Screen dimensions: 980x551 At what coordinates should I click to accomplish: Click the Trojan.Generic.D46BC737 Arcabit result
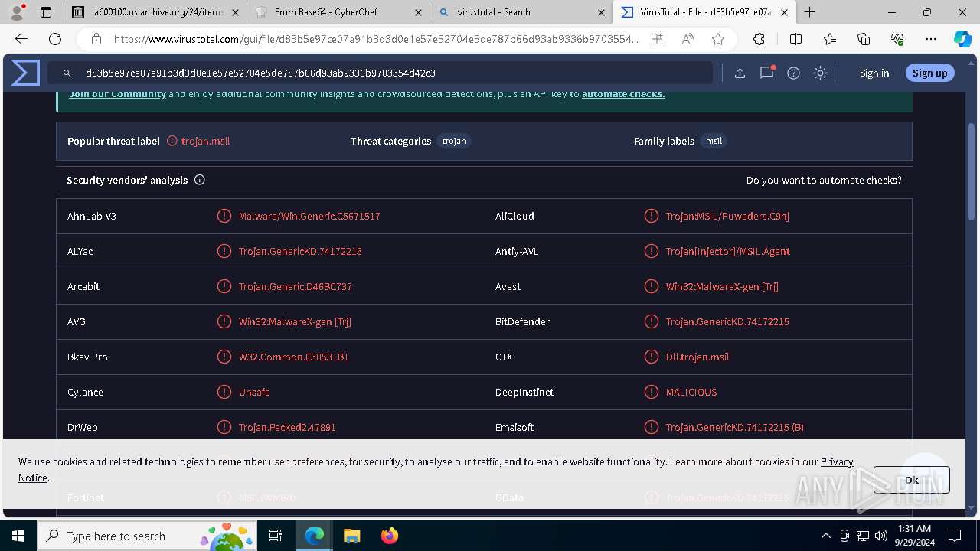(x=296, y=287)
